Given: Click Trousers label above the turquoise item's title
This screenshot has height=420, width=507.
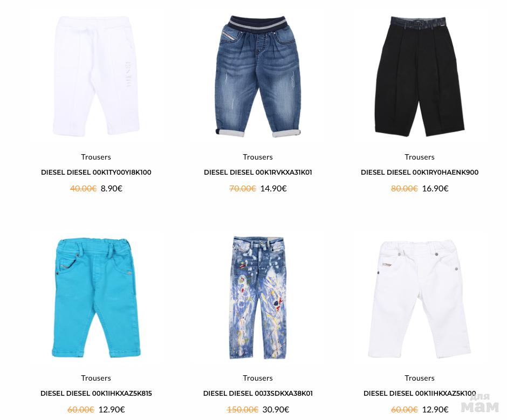Looking at the screenshot, I should tap(96, 378).
